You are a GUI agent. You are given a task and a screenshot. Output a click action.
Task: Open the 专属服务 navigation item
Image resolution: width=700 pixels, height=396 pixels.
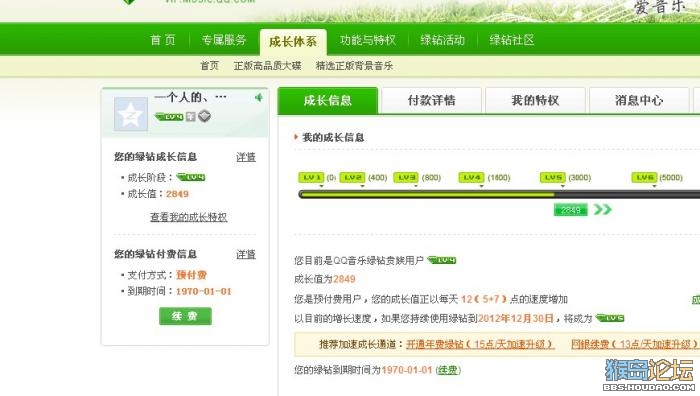point(224,40)
